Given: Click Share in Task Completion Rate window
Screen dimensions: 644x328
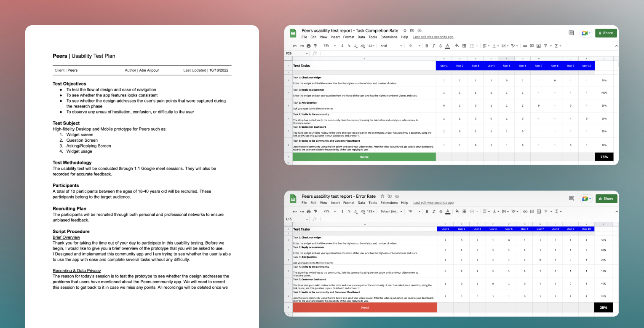Looking at the screenshot, I should click(606, 33).
